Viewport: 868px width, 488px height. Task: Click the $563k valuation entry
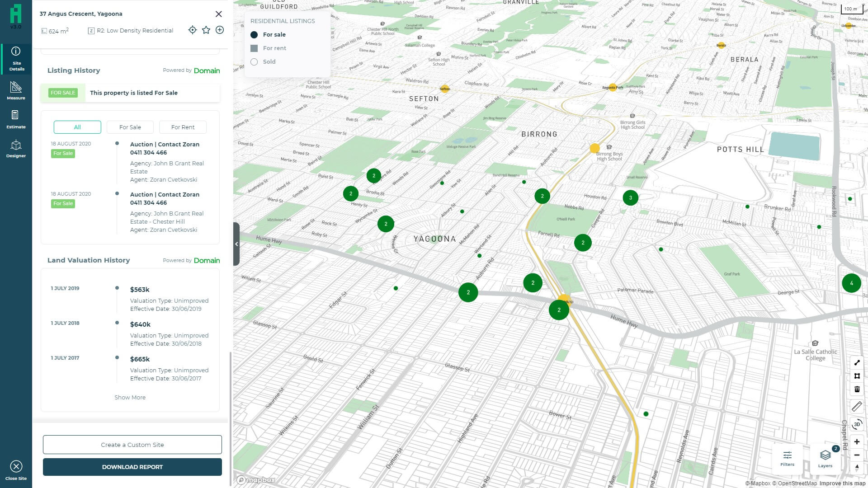[140, 290]
